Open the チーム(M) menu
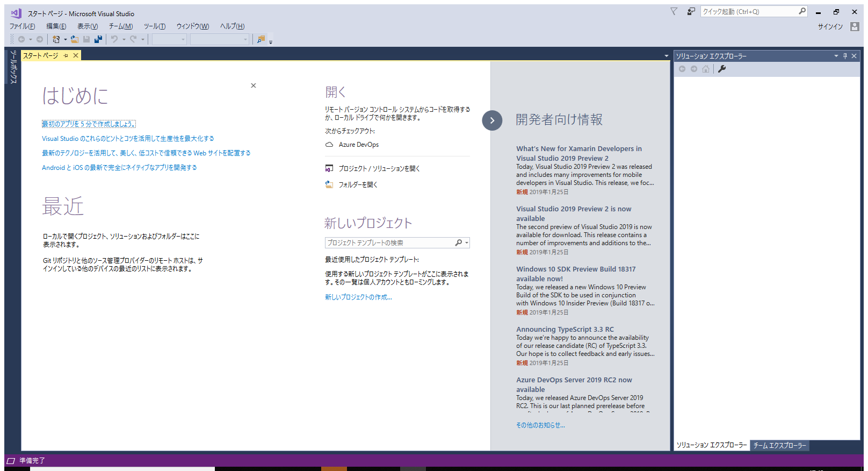 [121, 26]
